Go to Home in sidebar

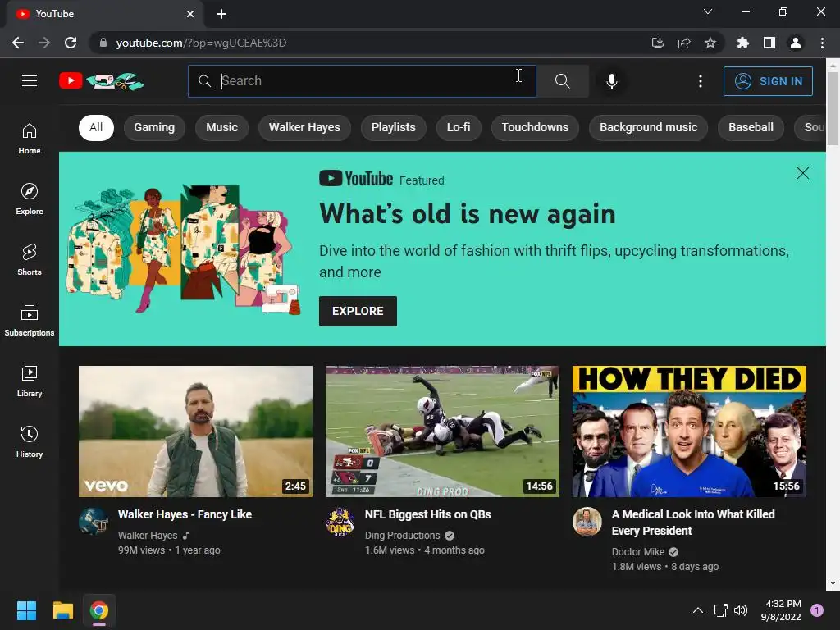click(30, 138)
